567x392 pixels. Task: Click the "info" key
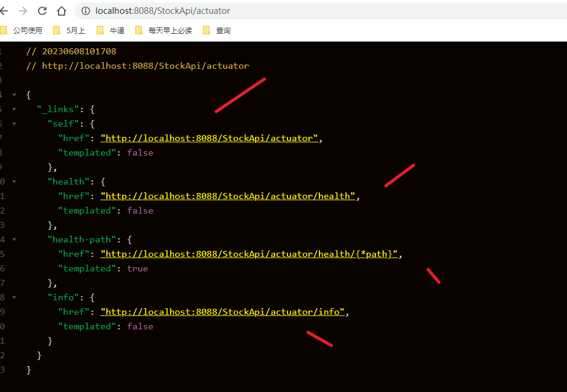point(63,297)
